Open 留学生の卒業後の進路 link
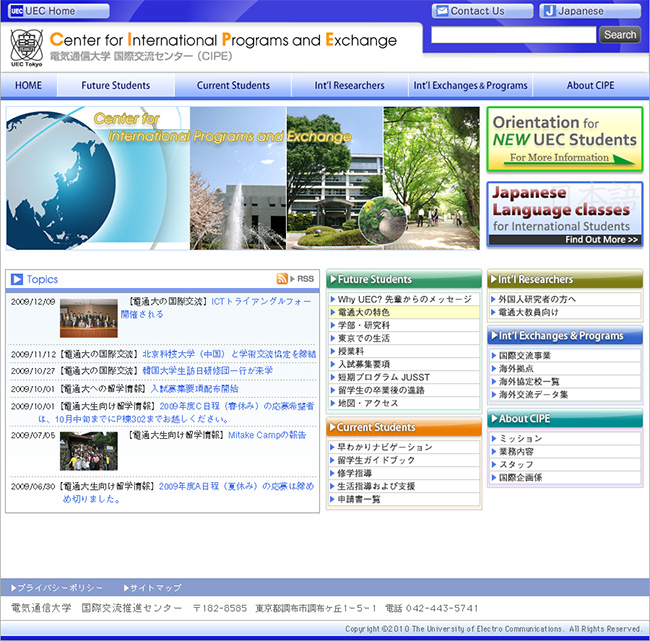Viewport: 650px width, 641px height. [404, 390]
